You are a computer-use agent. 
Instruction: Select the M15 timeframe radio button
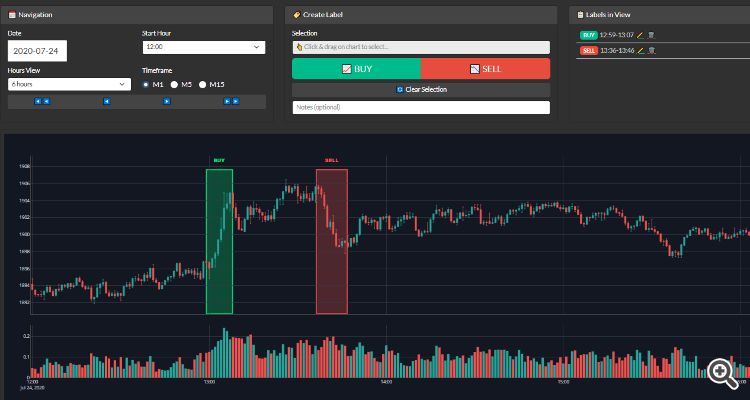[x=203, y=84]
